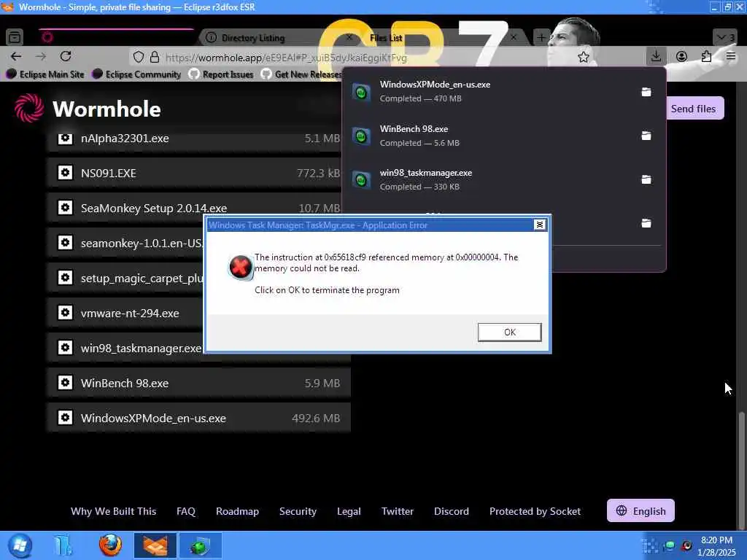Reload the current Wormhole page
This screenshot has width=747, height=560.
click(66, 57)
